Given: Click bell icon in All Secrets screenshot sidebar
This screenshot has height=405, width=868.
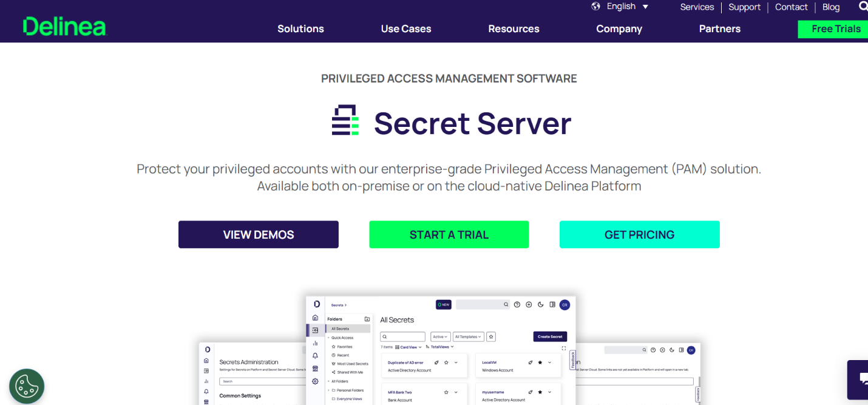Looking at the screenshot, I should tap(315, 356).
